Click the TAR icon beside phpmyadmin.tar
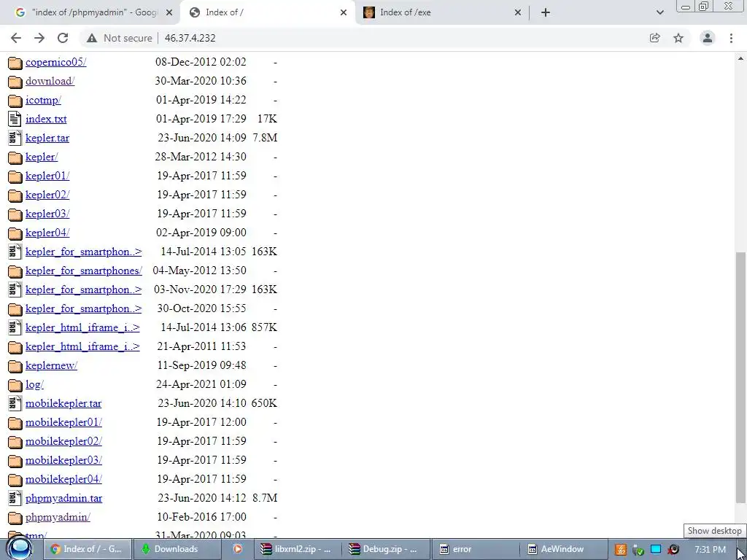Screen dimensions: 747x560 15,498
